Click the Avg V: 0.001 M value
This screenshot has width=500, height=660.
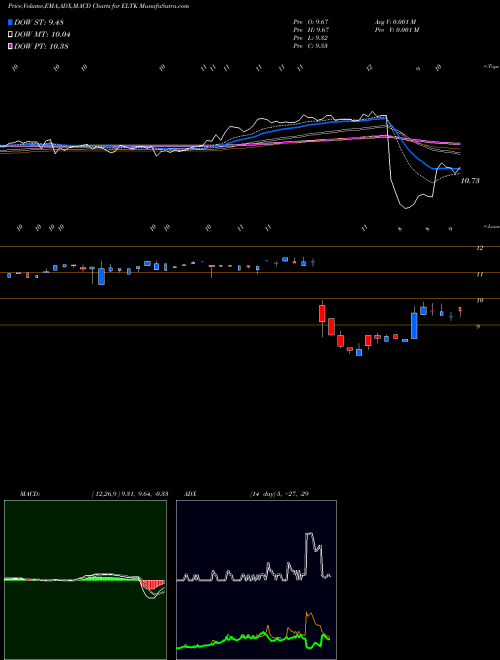pyautogui.click(x=395, y=22)
